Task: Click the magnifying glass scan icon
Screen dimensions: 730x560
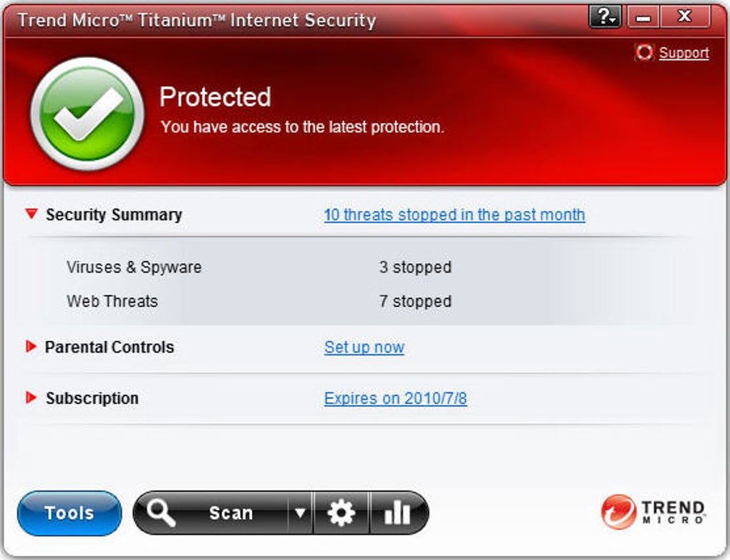Action: click(x=161, y=512)
